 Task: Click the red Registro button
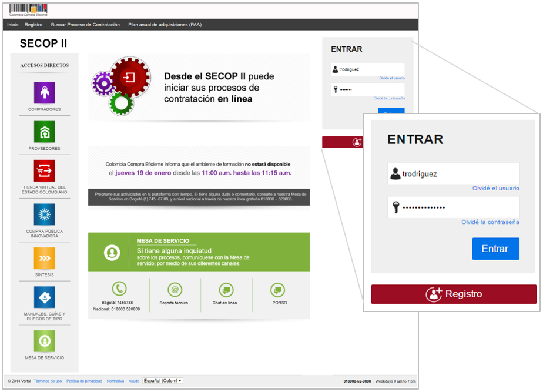(x=454, y=294)
